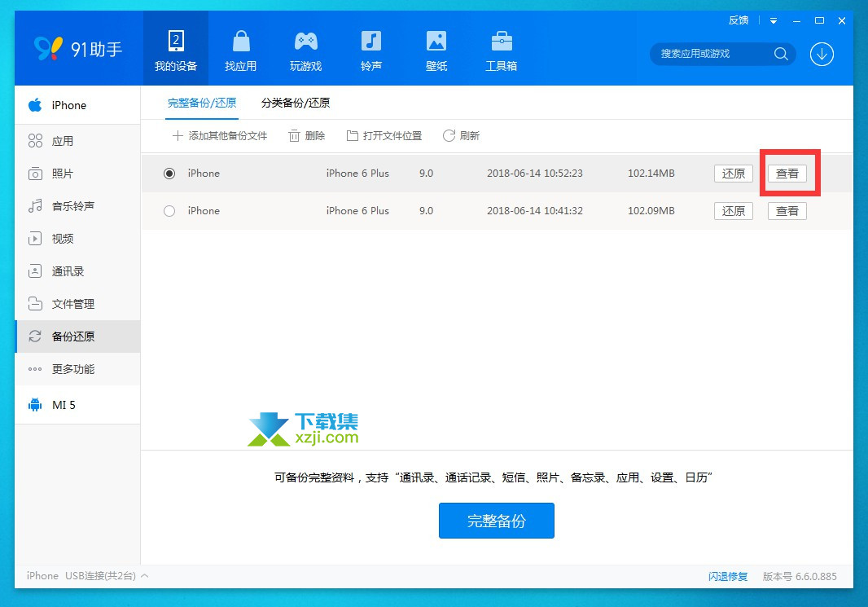Viewport: 868px width, 607px height.
Task: Open 视频 in the sidebar
Action: (77, 239)
